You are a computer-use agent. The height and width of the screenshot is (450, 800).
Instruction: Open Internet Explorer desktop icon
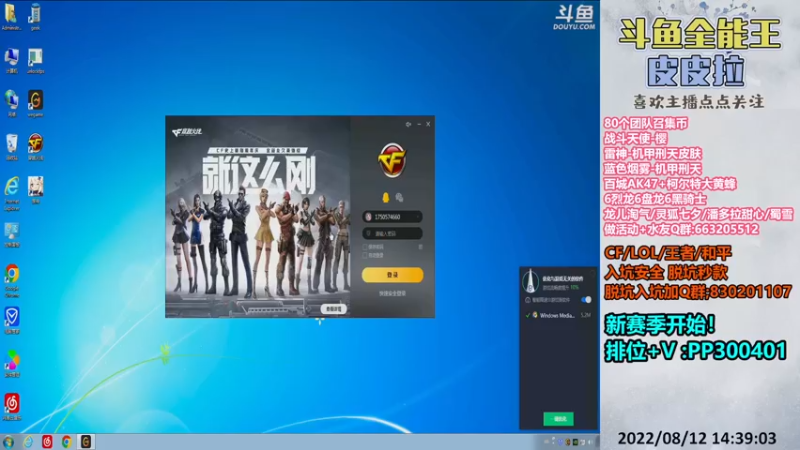coord(11,193)
